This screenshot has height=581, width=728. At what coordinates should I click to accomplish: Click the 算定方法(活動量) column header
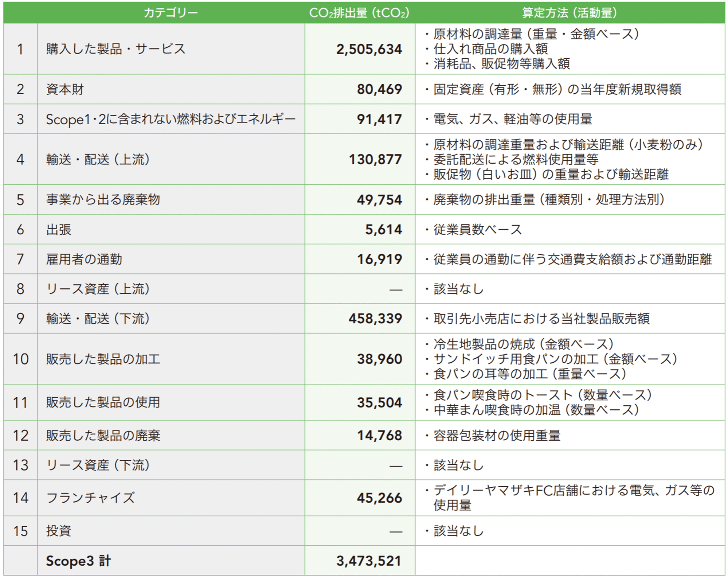[570, 13]
